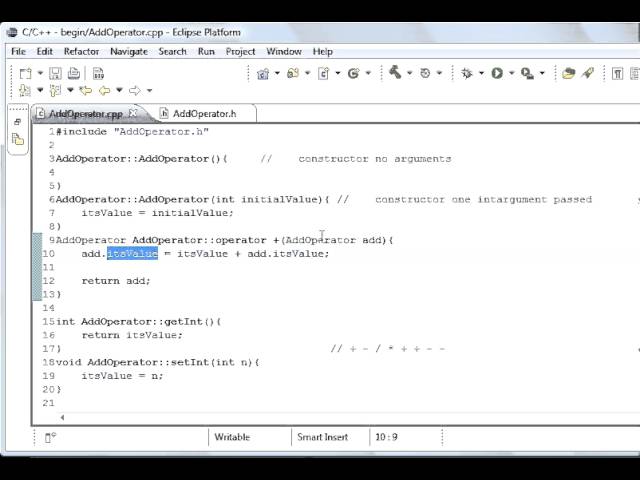This screenshot has height=480, width=640.
Task: Open the Project menu
Action: (240, 51)
